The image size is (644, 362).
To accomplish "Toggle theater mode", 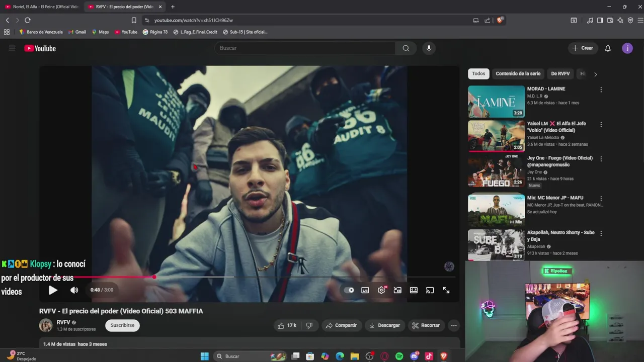I will pyautogui.click(x=414, y=290).
